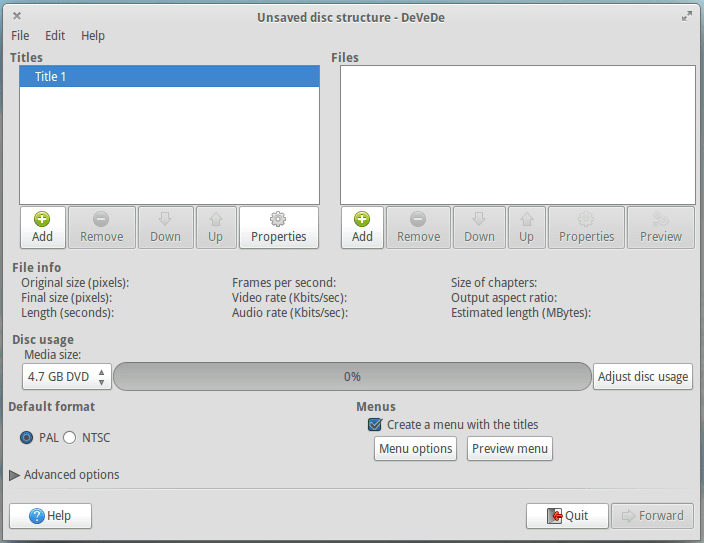Open the File menu
The image size is (704, 543).
[20, 35]
